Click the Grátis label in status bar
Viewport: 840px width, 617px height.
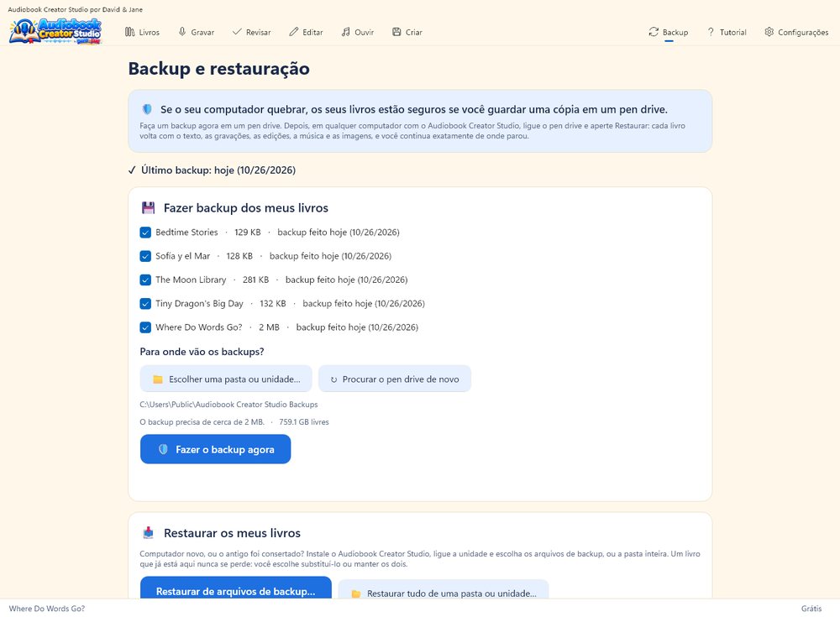[811, 609]
